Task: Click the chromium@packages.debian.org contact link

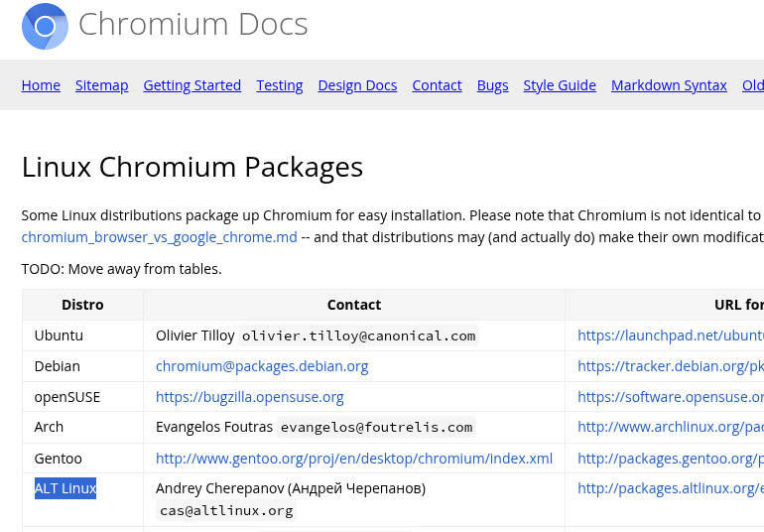Action: tap(262, 366)
